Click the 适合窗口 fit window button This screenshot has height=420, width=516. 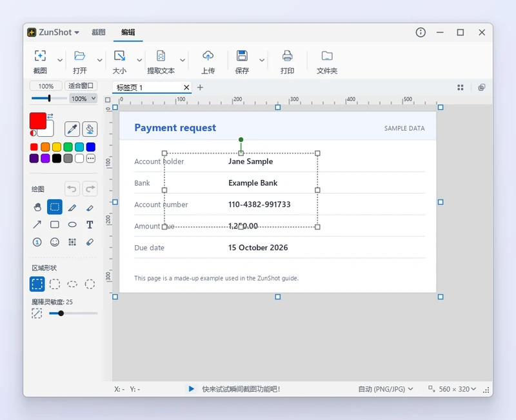(81, 86)
